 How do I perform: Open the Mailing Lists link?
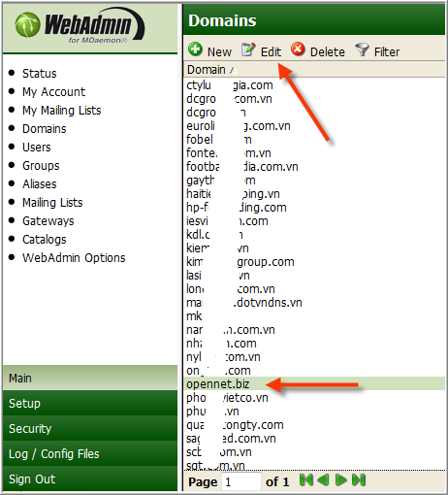pos(52,203)
